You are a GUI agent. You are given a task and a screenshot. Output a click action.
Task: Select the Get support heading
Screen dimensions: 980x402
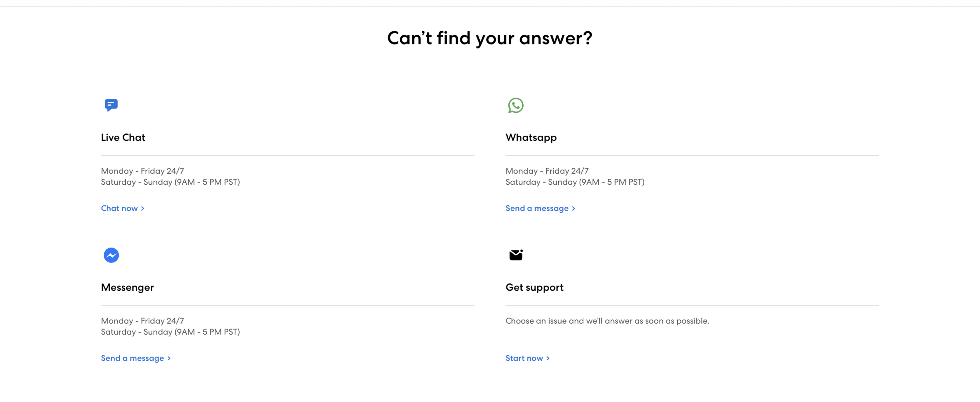point(534,288)
